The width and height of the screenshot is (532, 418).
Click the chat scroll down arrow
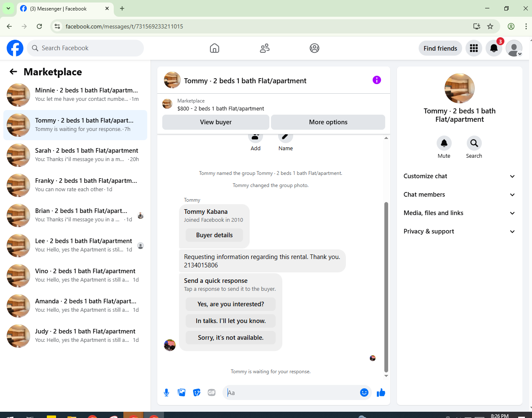point(386,376)
